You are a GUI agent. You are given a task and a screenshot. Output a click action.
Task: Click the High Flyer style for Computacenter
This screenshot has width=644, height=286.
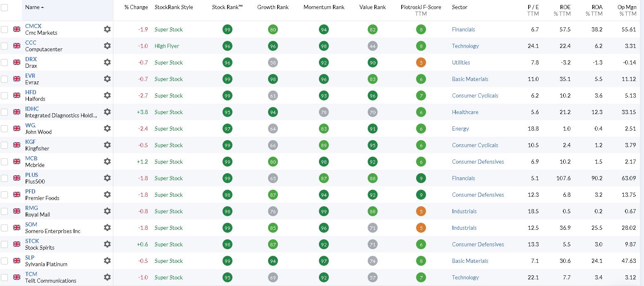[167, 46]
